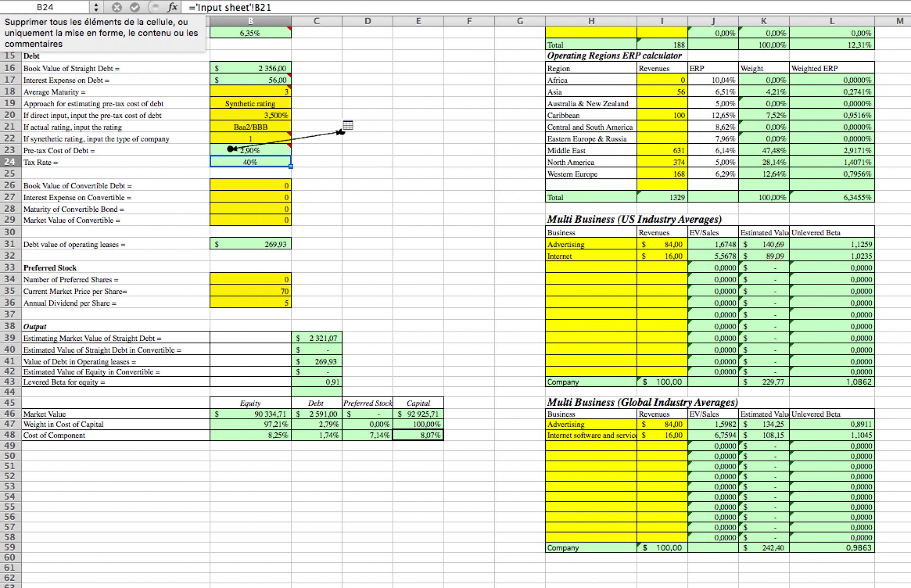Select the Average Maturity value 3
The width and height of the screenshot is (911, 588).
(251, 92)
